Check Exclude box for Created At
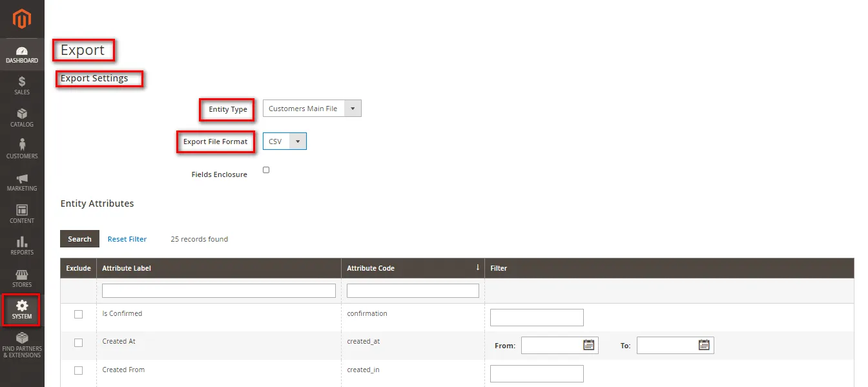The height and width of the screenshot is (387, 868). [x=78, y=342]
